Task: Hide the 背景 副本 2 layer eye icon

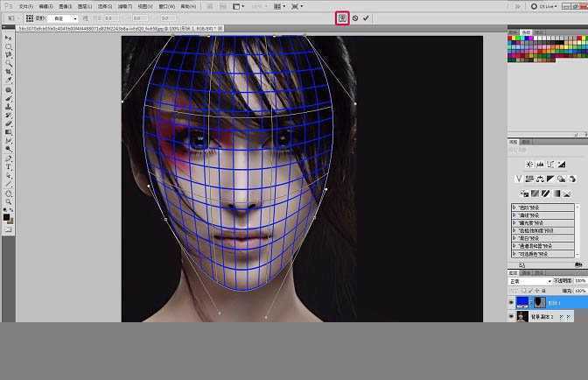Action: pyautogui.click(x=512, y=317)
